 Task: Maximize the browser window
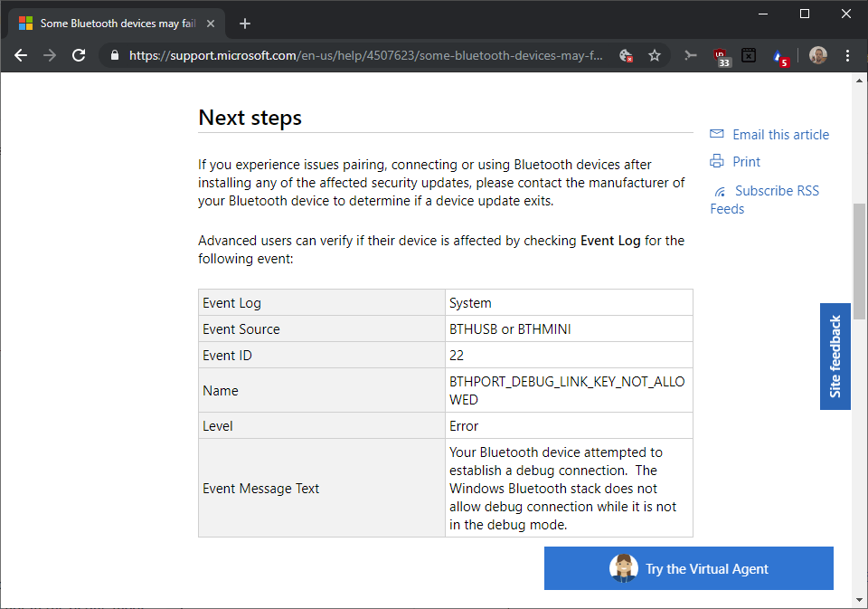point(805,14)
